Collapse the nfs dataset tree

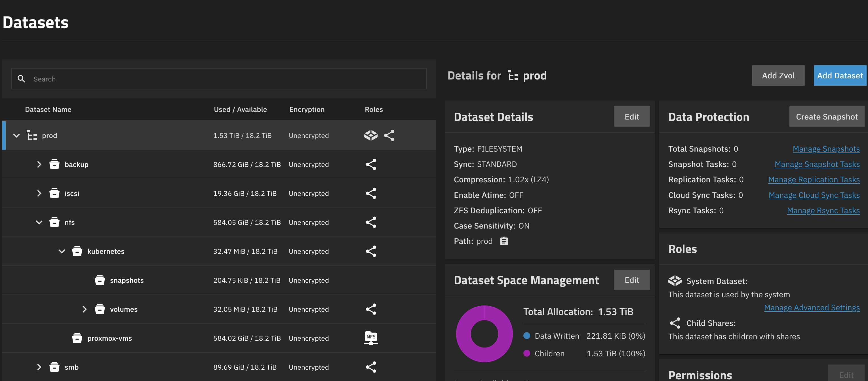pyautogui.click(x=39, y=222)
